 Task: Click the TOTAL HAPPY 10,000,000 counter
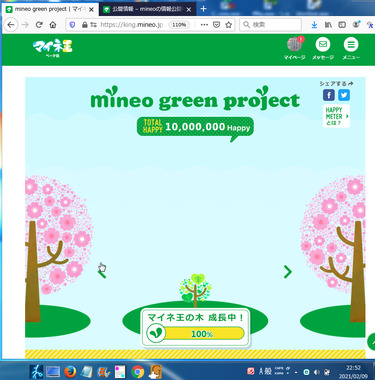pyautogui.click(x=195, y=128)
